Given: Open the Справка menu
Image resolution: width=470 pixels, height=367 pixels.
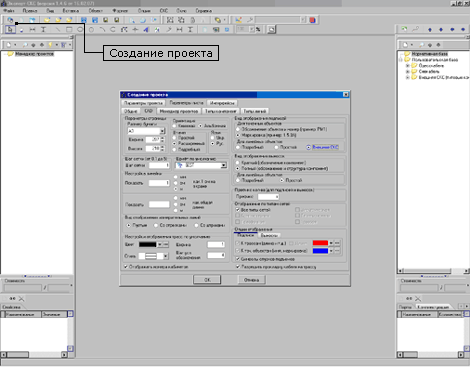Looking at the screenshot, I should [203, 11].
